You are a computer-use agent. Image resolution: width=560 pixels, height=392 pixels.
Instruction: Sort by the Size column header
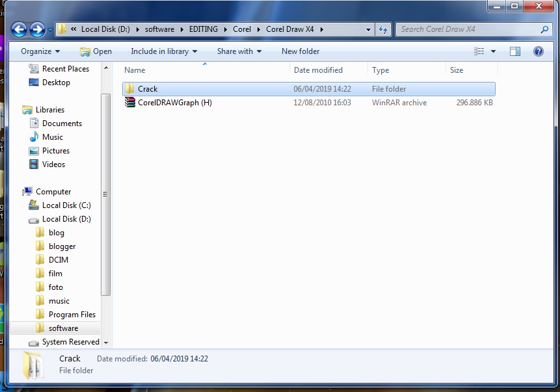(x=472, y=70)
